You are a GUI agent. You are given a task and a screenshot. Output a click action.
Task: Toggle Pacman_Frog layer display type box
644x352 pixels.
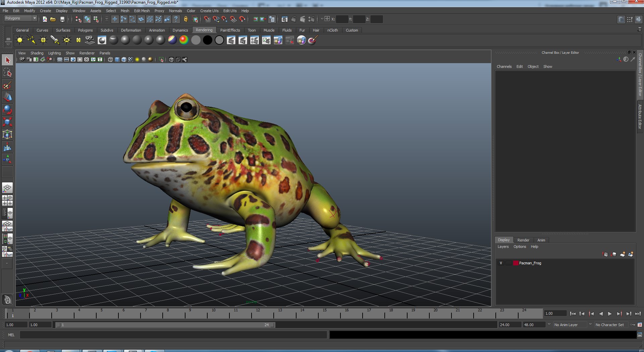pyautogui.click(x=508, y=263)
